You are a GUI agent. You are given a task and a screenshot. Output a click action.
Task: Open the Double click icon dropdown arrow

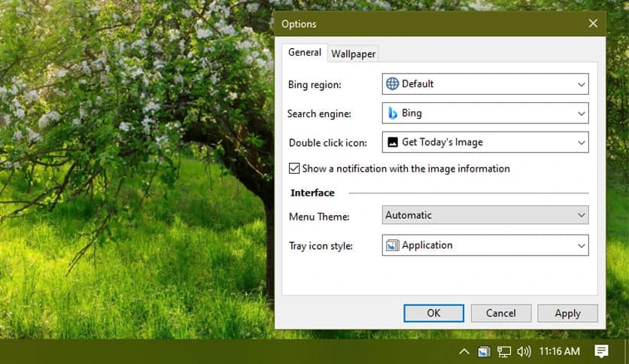coord(581,142)
